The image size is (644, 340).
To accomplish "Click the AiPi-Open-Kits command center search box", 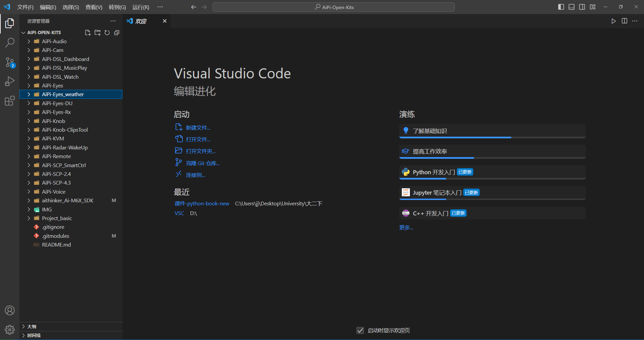I will [334, 7].
